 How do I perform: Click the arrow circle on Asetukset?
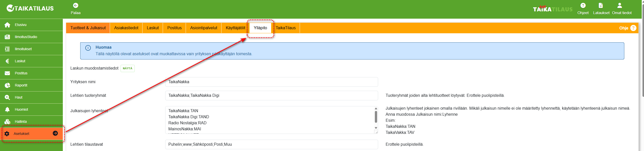click(55, 133)
